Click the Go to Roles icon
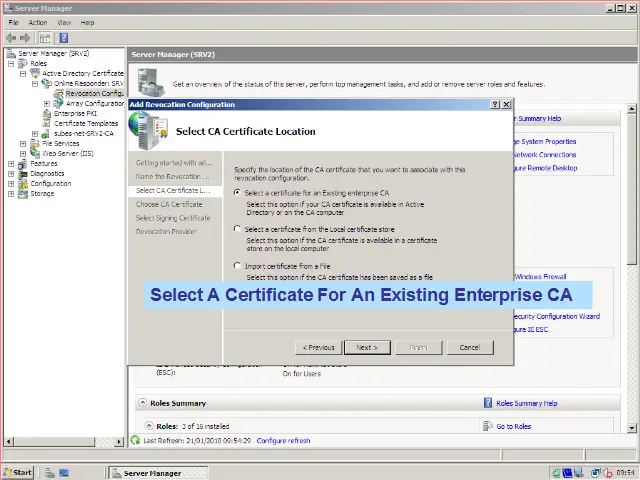This screenshot has width=640, height=480. (488, 426)
